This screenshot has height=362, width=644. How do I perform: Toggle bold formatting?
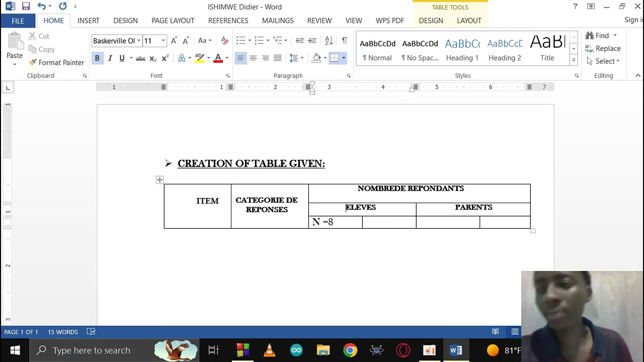coord(97,58)
